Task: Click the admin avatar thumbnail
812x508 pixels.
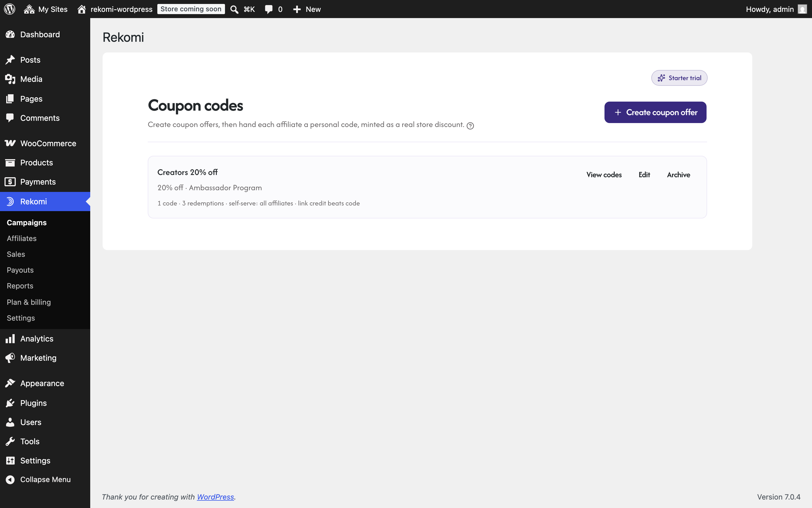Action: click(x=802, y=9)
